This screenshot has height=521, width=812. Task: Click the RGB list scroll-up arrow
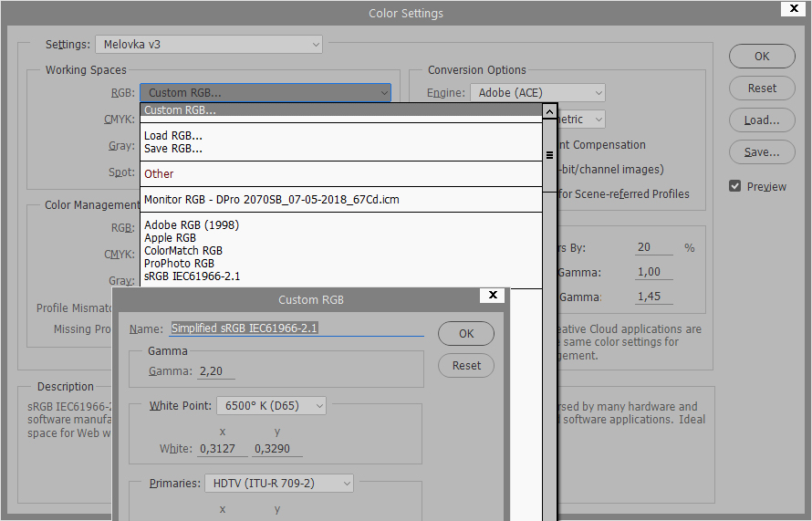549,111
